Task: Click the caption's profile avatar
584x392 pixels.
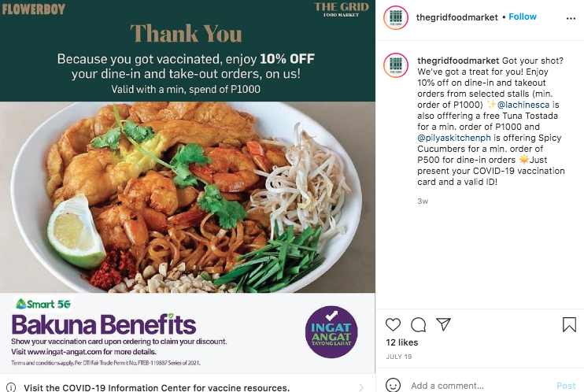Action: tap(396, 65)
